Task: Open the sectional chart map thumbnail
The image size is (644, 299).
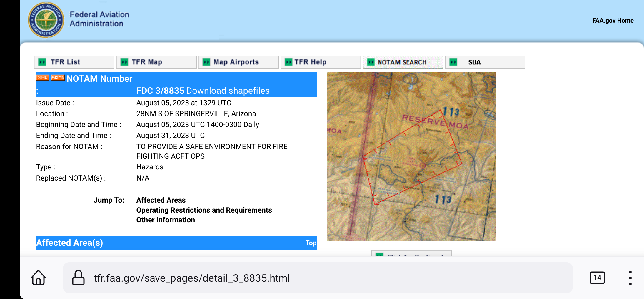Action: [411, 157]
